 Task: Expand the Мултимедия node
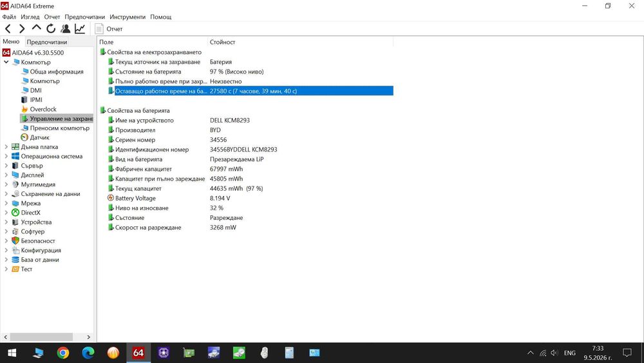[x=6, y=184]
